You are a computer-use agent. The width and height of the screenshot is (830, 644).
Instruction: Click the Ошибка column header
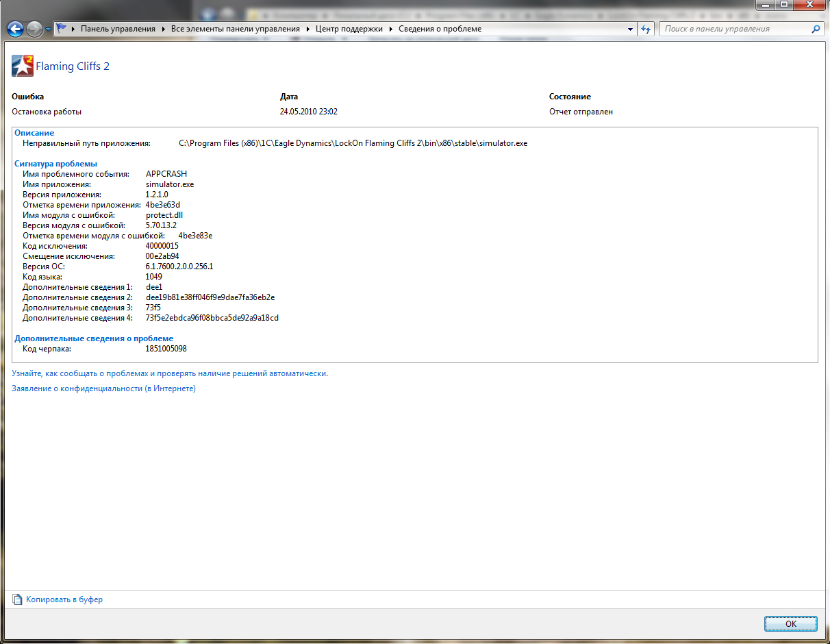tap(28, 97)
